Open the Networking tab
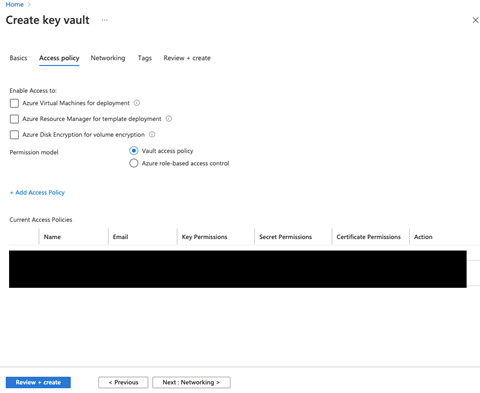The image size is (480, 393). (108, 58)
